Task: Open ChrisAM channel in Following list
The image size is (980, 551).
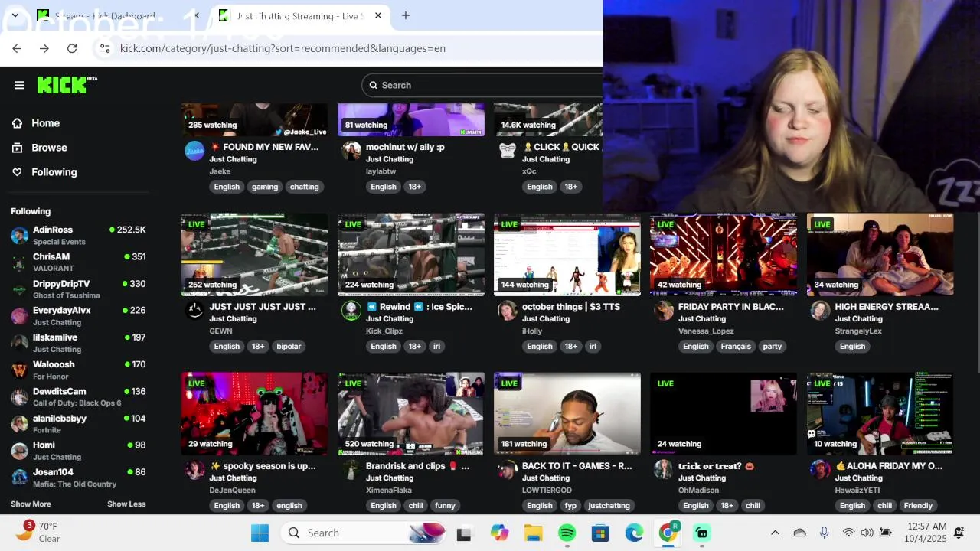Action: pos(78,262)
